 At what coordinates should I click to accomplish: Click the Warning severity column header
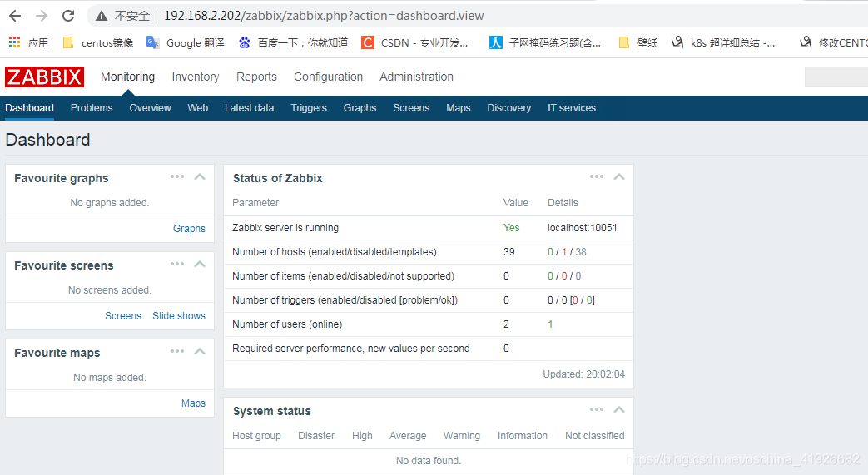pos(462,436)
